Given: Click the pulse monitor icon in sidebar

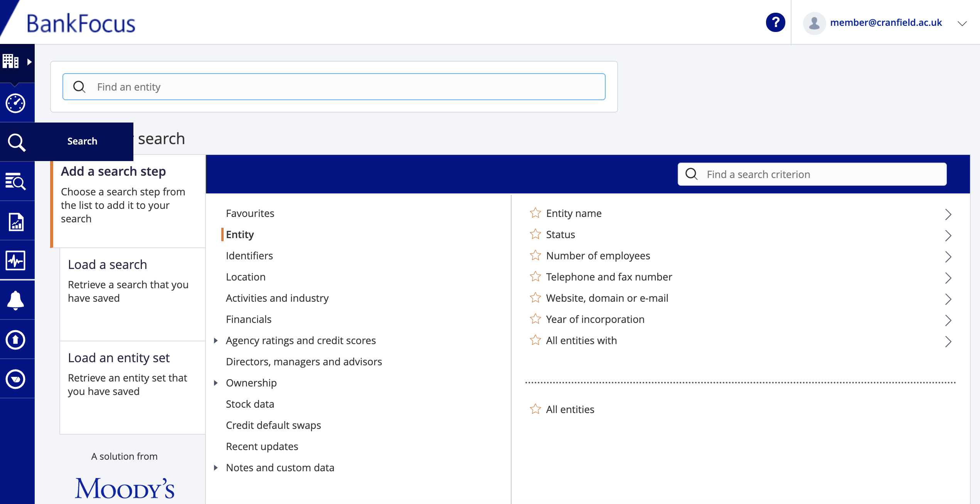Looking at the screenshot, I should (x=16, y=261).
